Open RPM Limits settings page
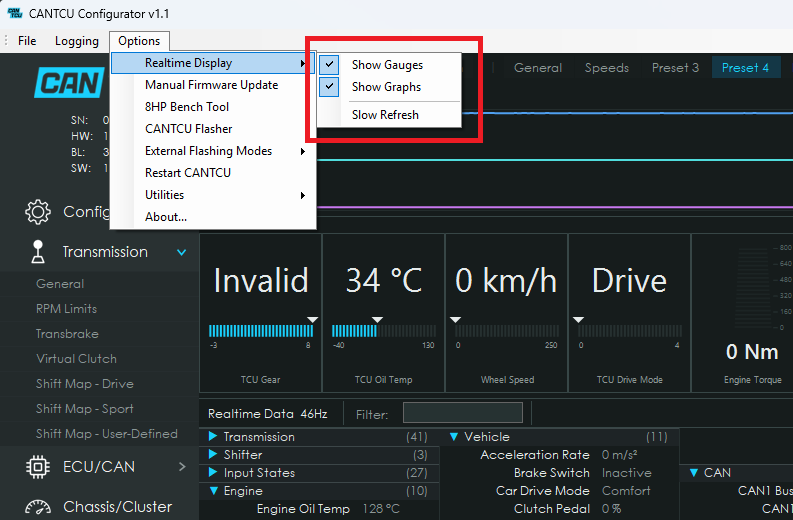The image size is (793, 520). click(66, 309)
